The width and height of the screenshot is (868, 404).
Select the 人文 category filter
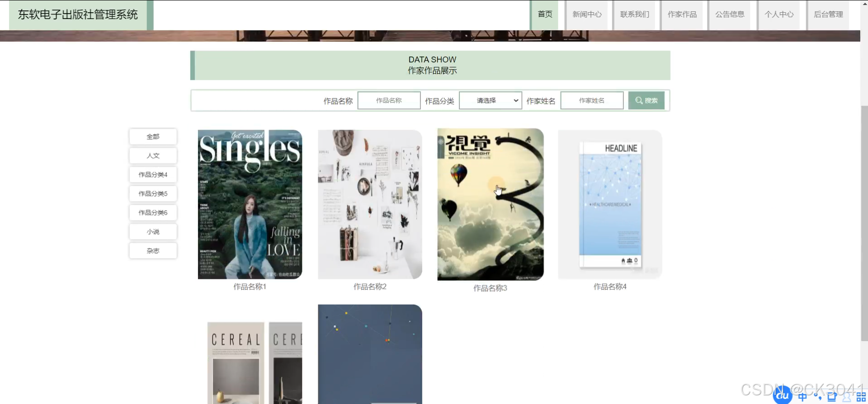[x=153, y=155]
